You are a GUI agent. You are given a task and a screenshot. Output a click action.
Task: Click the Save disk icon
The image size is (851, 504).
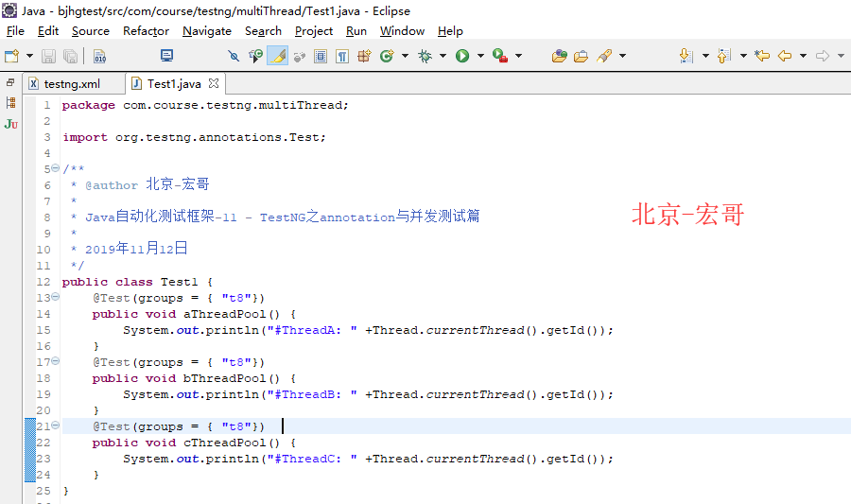click(49, 56)
